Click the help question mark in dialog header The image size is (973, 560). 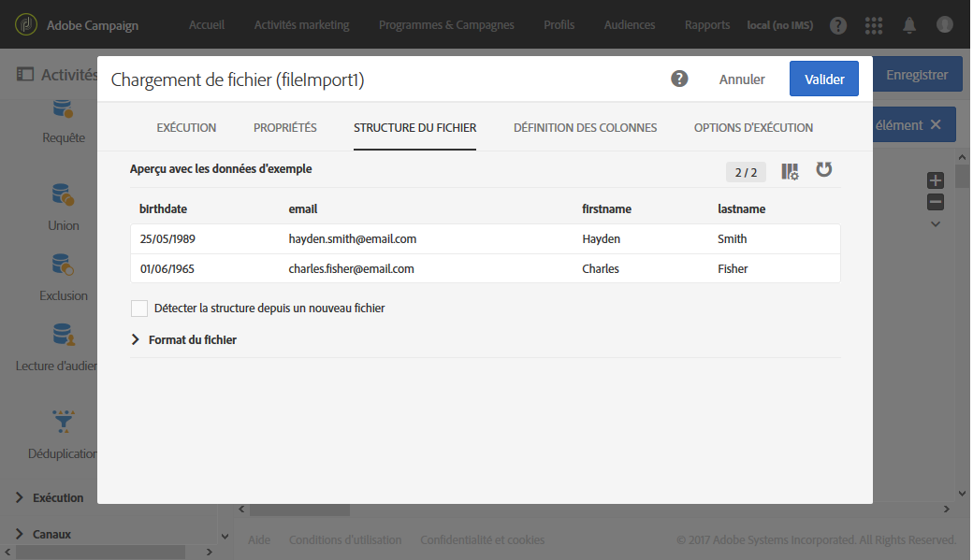pyautogui.click(x=680, y=79)
